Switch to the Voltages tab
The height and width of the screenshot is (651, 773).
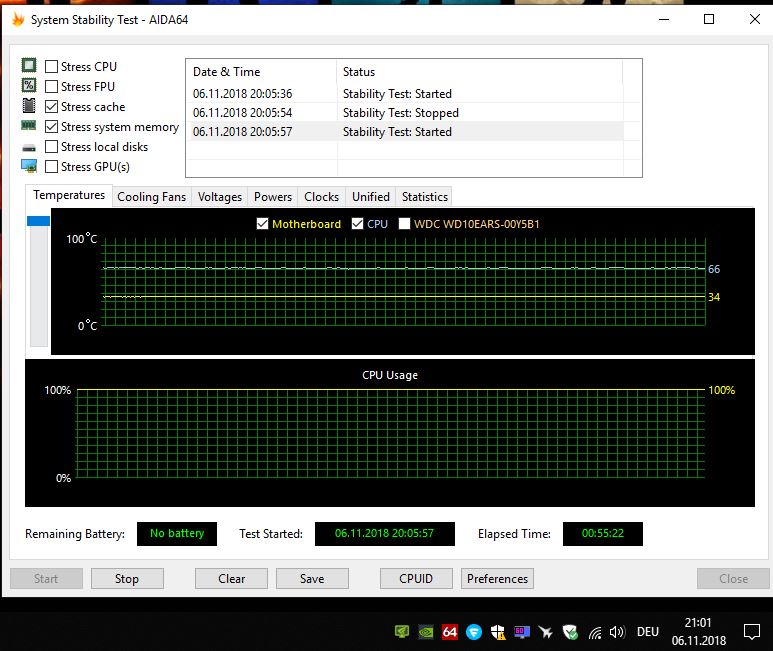click(220, 197)
